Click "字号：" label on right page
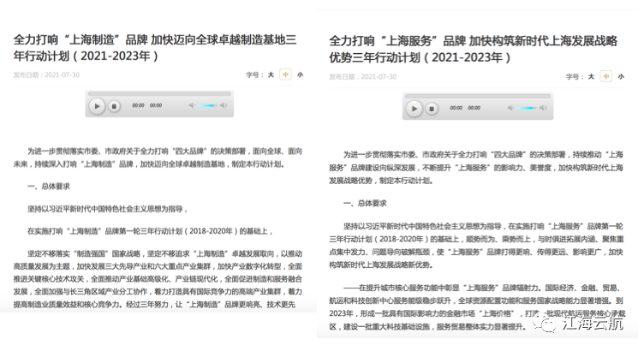 [575, 76]
